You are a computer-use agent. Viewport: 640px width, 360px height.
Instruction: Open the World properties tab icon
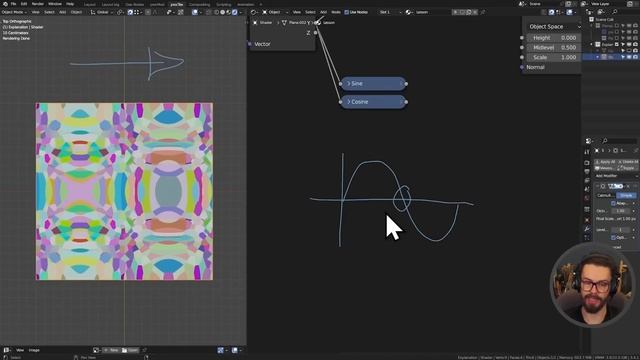pyautogui.click(x=587, y=198)
